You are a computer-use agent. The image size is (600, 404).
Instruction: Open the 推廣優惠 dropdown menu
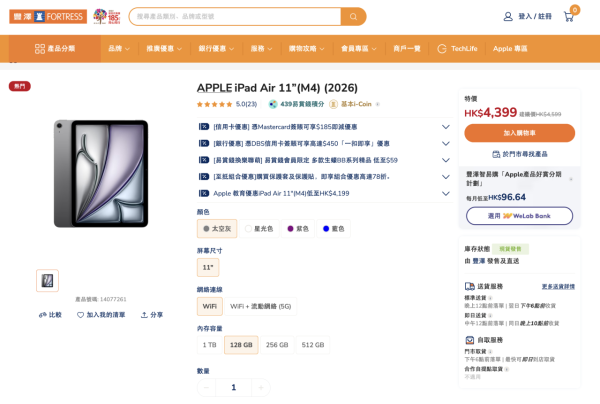[x=164, y=49]
